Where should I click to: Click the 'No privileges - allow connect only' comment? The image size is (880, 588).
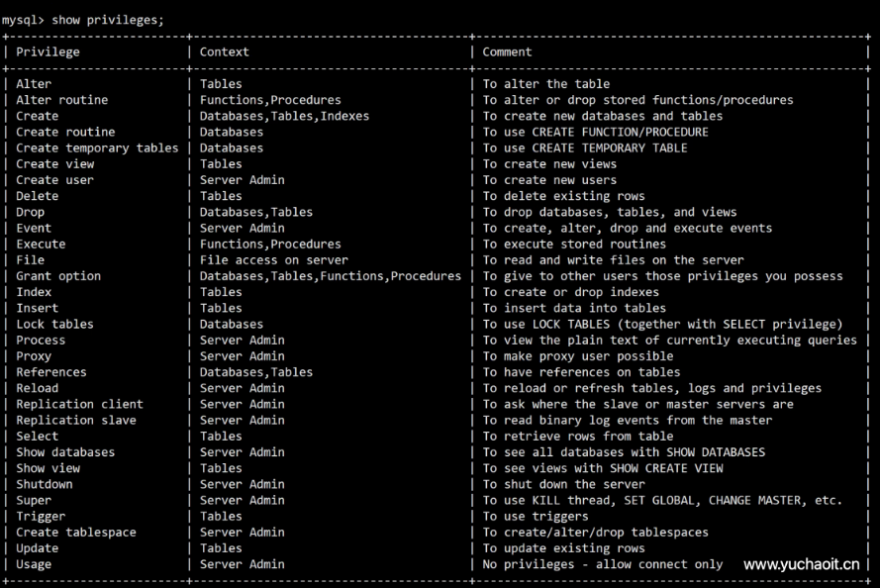(x=606, y=564)
